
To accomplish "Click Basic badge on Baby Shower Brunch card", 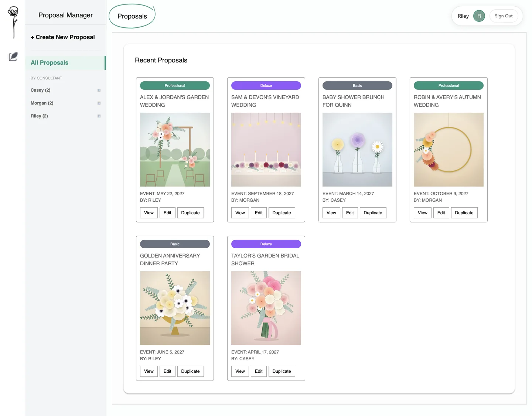I will coord(357,85).
